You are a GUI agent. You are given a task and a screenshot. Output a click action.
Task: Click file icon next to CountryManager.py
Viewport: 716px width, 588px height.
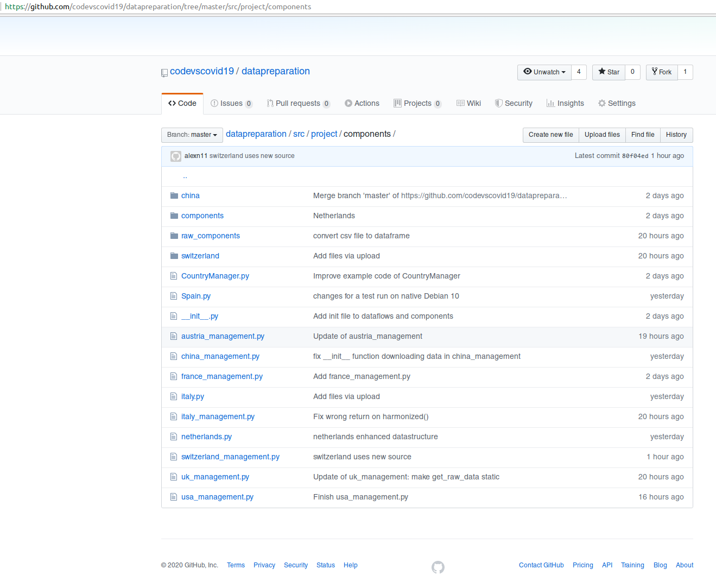click(x=174, y=276)
